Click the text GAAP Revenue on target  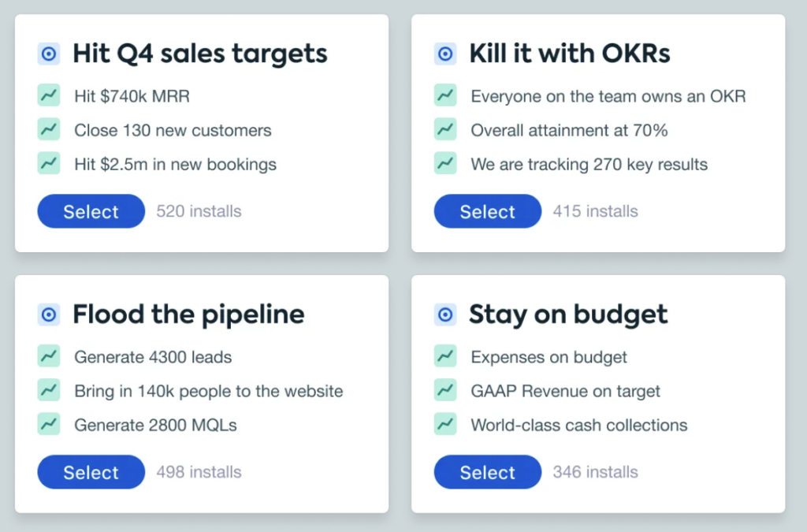click(565, 392)
